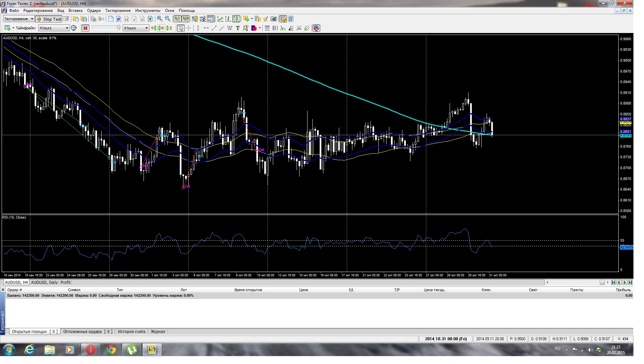644x364 pixels.
Task: Click the clear objects broom icon
Action: click(265, 19)
